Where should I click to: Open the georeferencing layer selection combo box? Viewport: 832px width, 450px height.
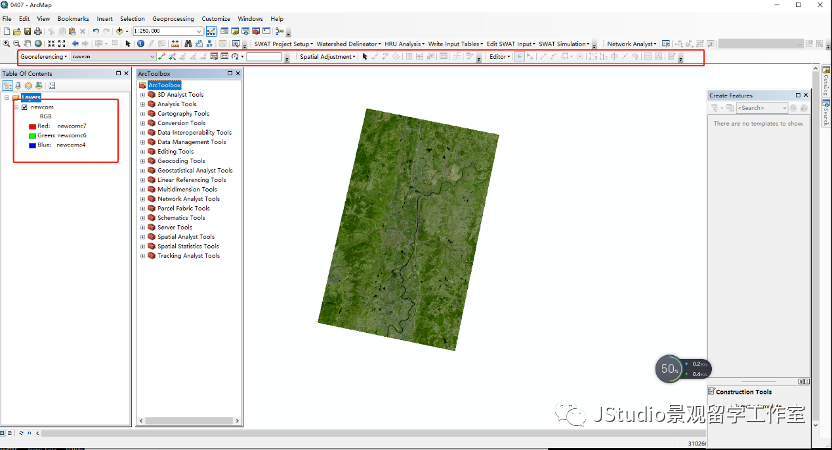[113, 56]
